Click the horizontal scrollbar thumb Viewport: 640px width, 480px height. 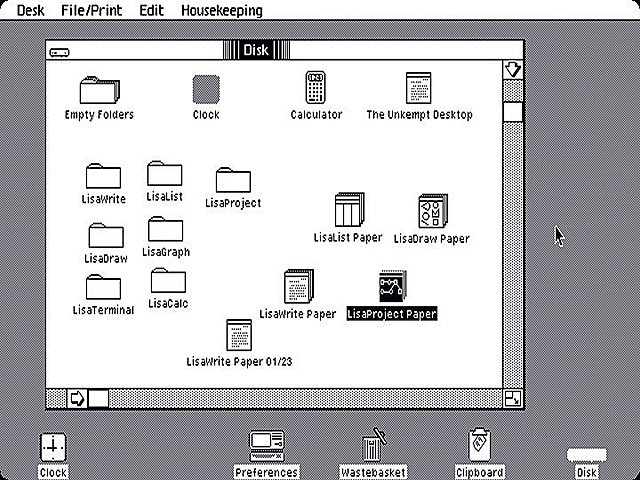(99, 398)
